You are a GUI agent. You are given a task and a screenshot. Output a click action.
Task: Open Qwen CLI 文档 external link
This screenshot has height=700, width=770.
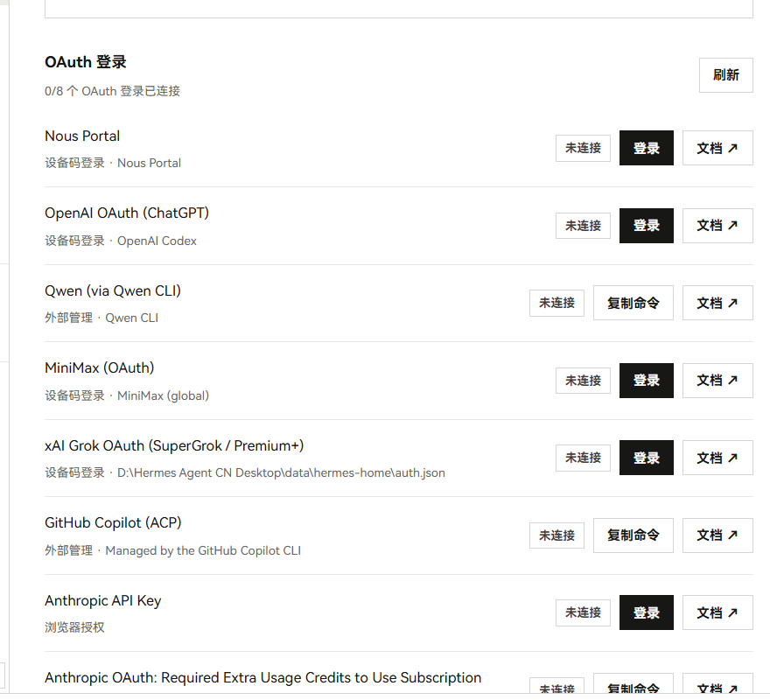click(x=717, y=303)
